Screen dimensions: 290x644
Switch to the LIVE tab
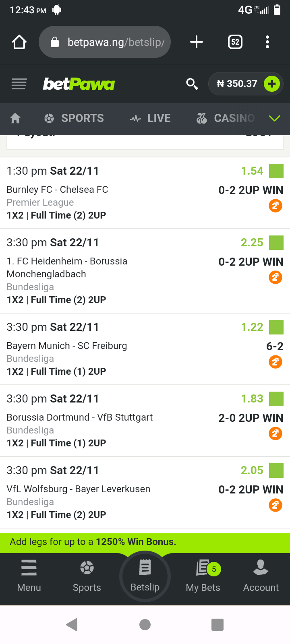[151, 118]
